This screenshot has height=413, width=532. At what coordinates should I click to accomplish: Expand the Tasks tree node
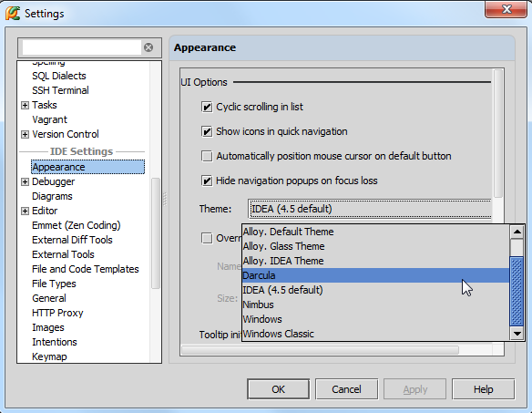click(x=25, y=105)
